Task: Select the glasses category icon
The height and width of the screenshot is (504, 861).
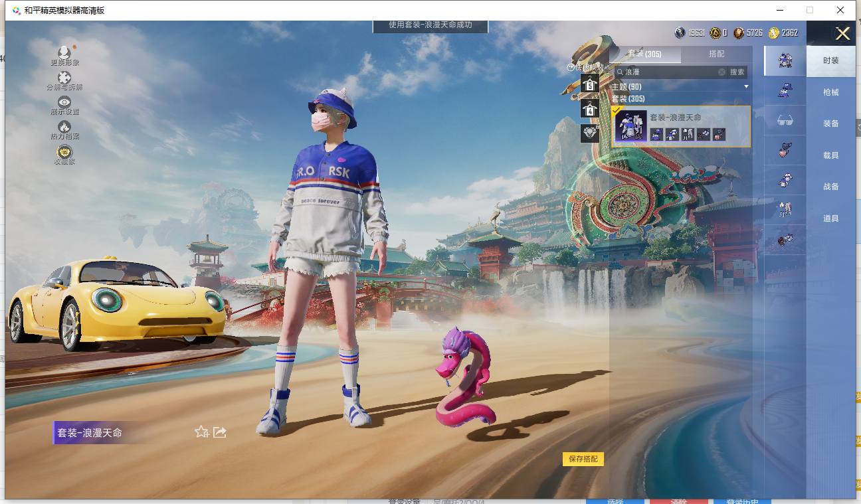Action: 785,120
